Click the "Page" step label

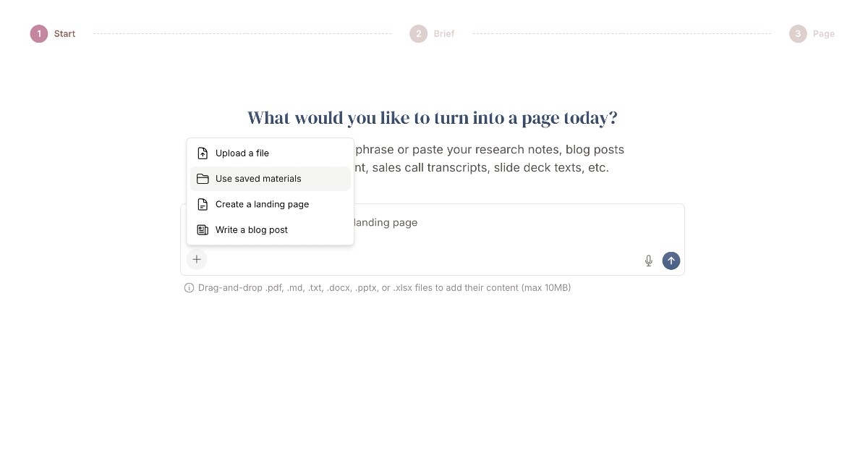[824, 34]
